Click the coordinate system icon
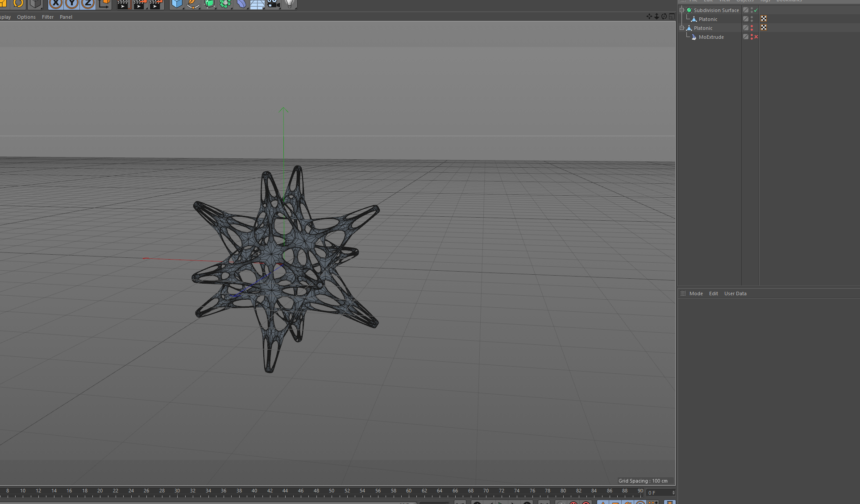860x504 pixels. tap(104, 4)
